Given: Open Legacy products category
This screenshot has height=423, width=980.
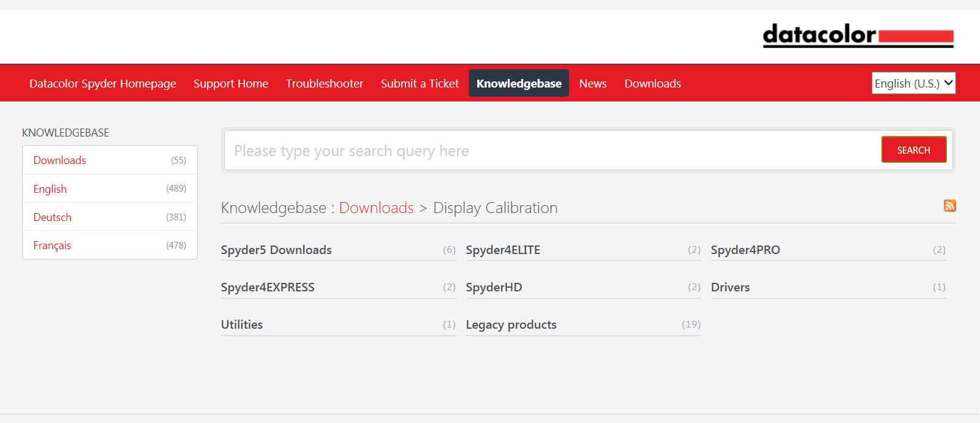Looking at the screenshot, I should [x=511, y=324].
